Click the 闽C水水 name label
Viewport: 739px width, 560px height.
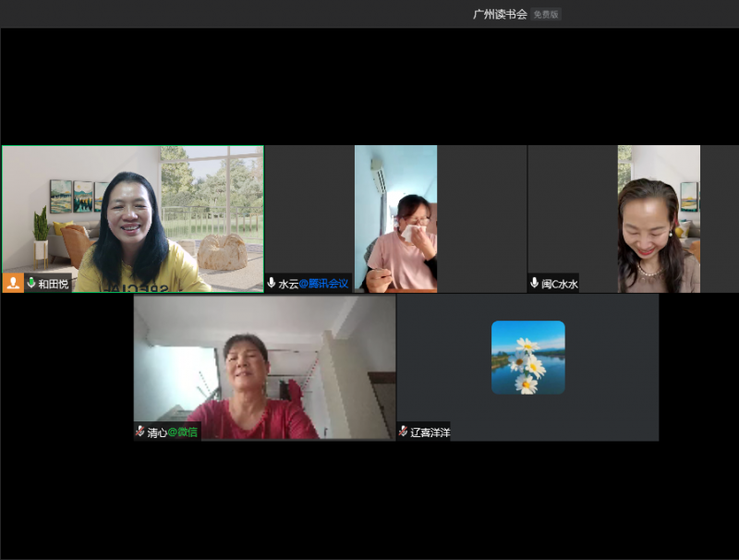(560, 285)
